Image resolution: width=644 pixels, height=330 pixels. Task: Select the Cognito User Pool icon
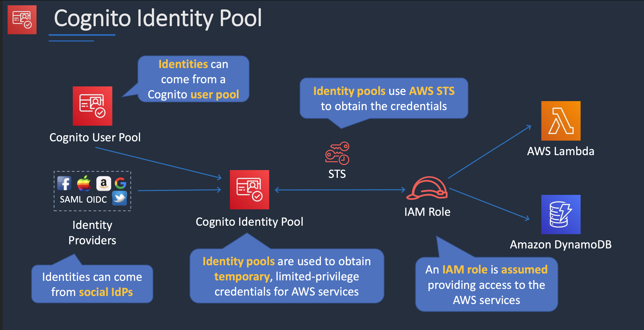(x=92, y=106)
